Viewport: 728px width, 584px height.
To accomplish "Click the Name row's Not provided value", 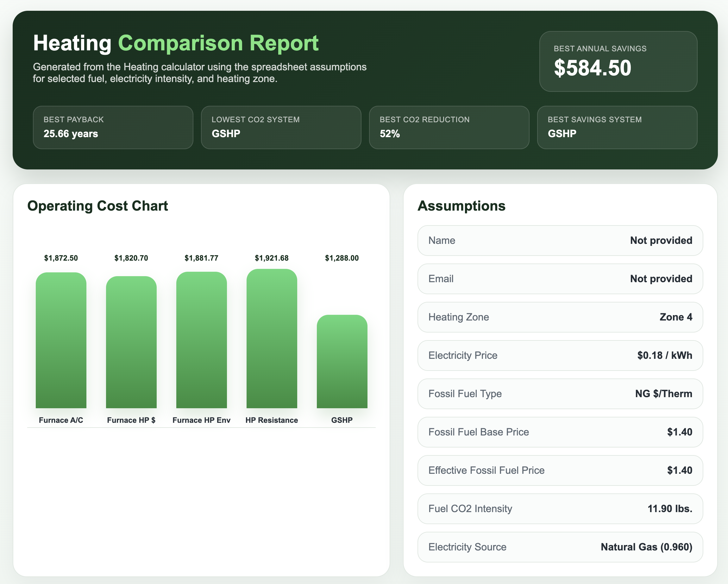I will pyautogui.click(x=661, y=240).
